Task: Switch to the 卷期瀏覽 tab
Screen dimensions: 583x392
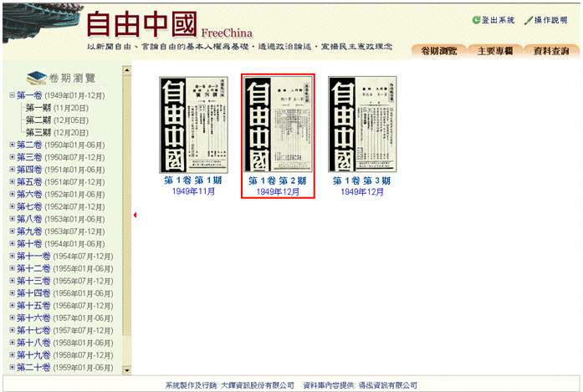Action: point(437,50)
